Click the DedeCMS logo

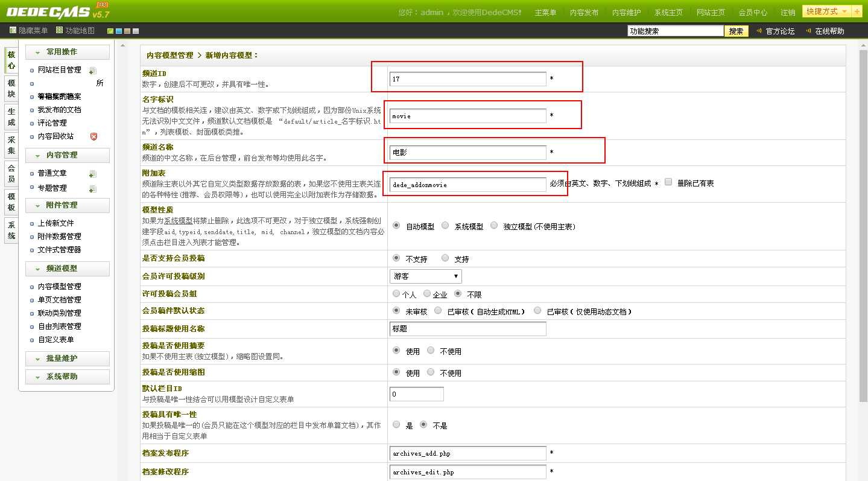tap(59, 11)
